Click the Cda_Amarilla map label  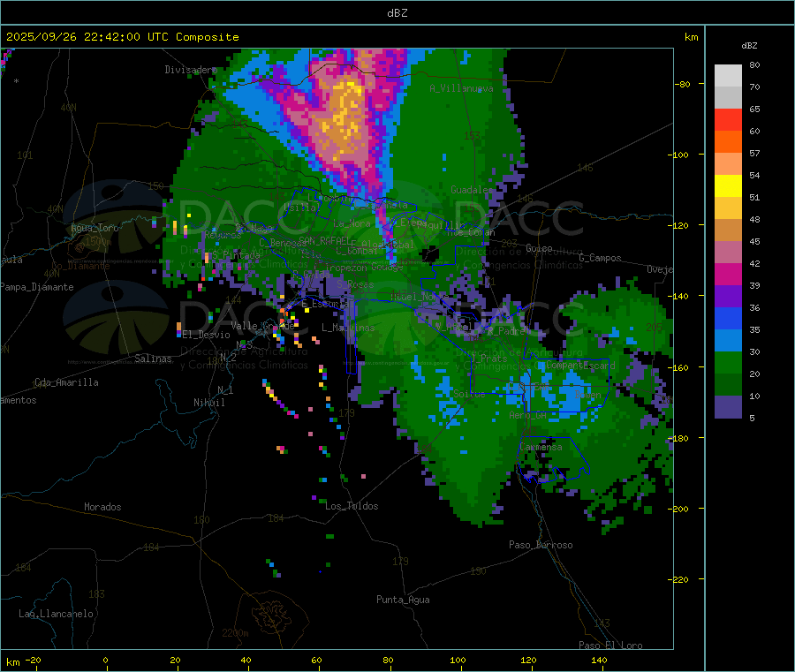(66, 382)
